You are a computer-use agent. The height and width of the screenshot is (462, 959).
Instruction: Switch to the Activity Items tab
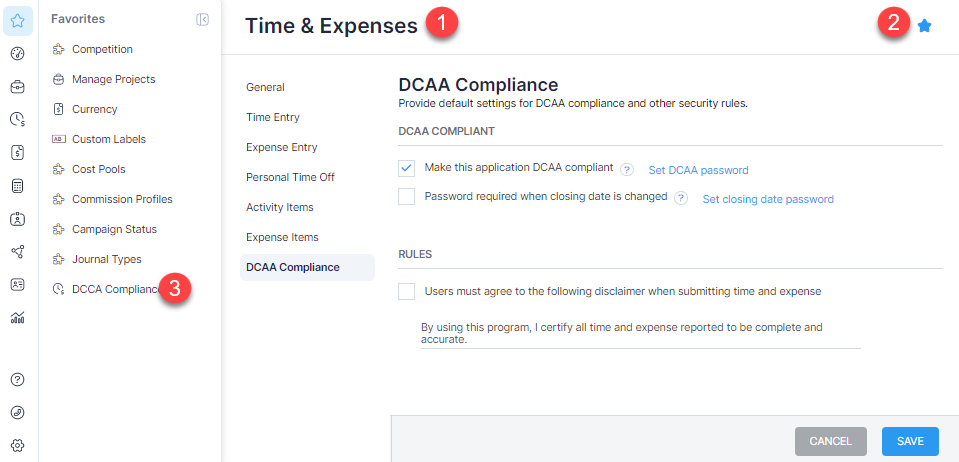pos(280,207)
